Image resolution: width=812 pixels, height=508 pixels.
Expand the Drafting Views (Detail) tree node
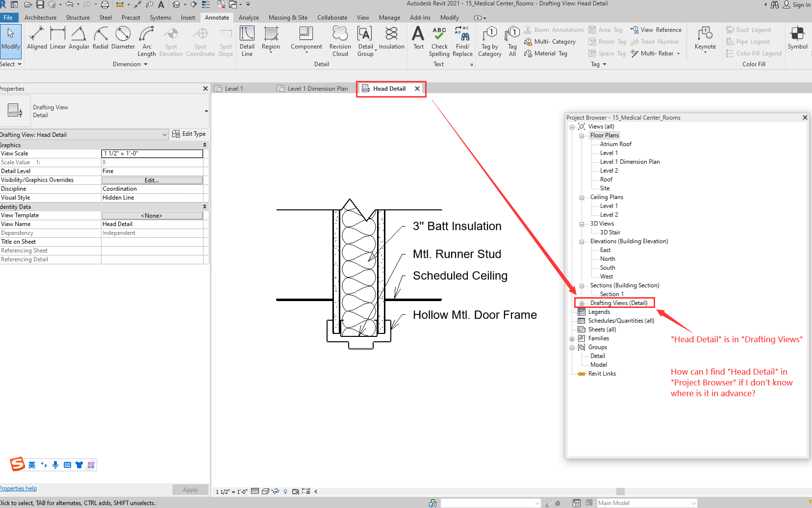tap(582, 303)
